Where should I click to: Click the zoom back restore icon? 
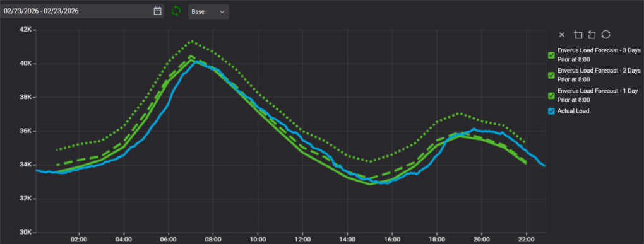tap(592, 35)
